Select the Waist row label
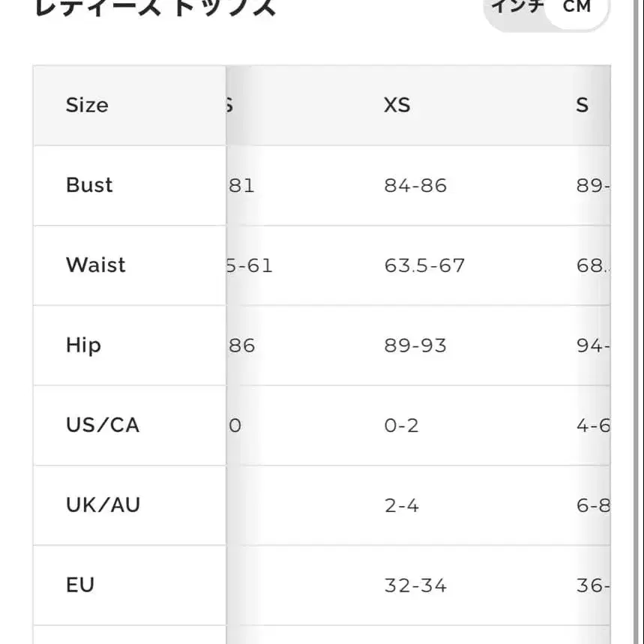The image size is (644, 644). coord(95,265)
